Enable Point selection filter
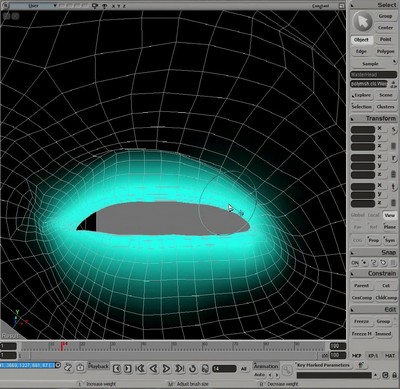This screenshot has width=400, height=389. click(x=386, y=39)
